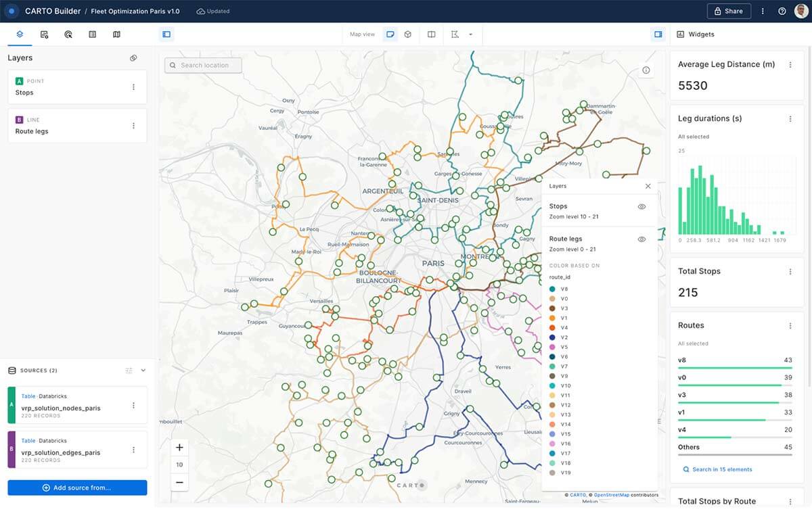This screenshot has width=812, height=522.
Task: Zoom in on the map
Action: pyautogui.click(x=179, y=448)
